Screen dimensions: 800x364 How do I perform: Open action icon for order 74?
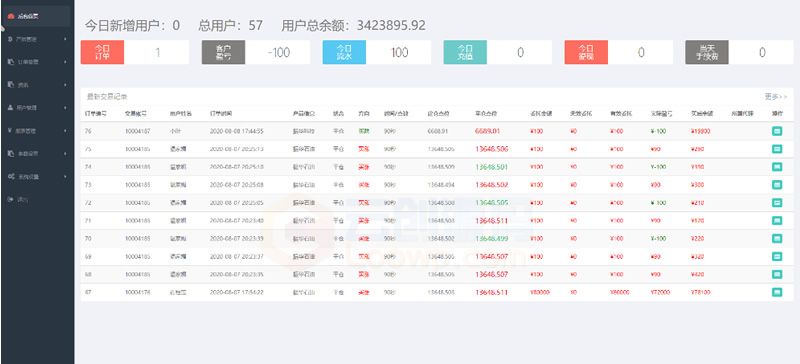pos(777,167)
